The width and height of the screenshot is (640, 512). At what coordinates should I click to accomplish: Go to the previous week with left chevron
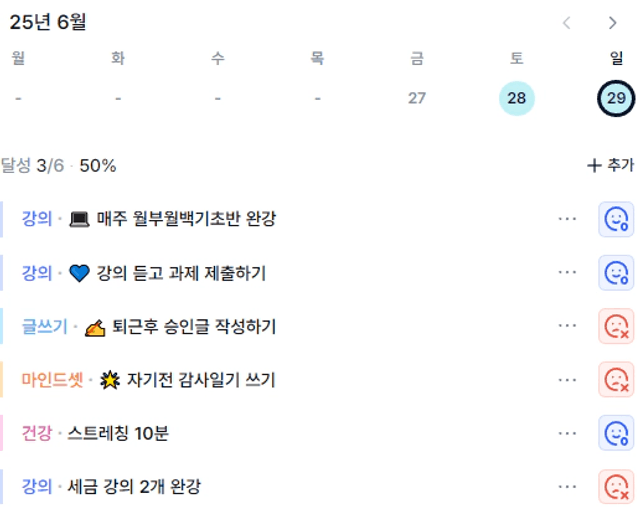click(x=567, y=23)
